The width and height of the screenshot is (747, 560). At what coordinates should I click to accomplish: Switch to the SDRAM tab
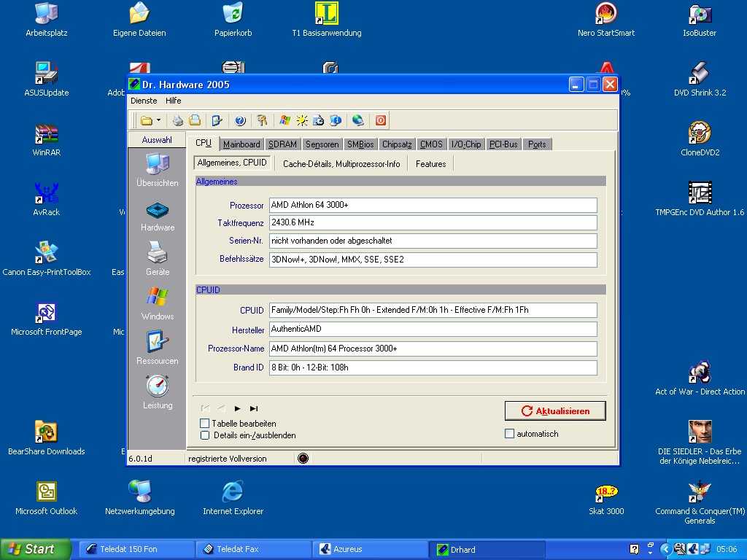click(x=282, y=144)
